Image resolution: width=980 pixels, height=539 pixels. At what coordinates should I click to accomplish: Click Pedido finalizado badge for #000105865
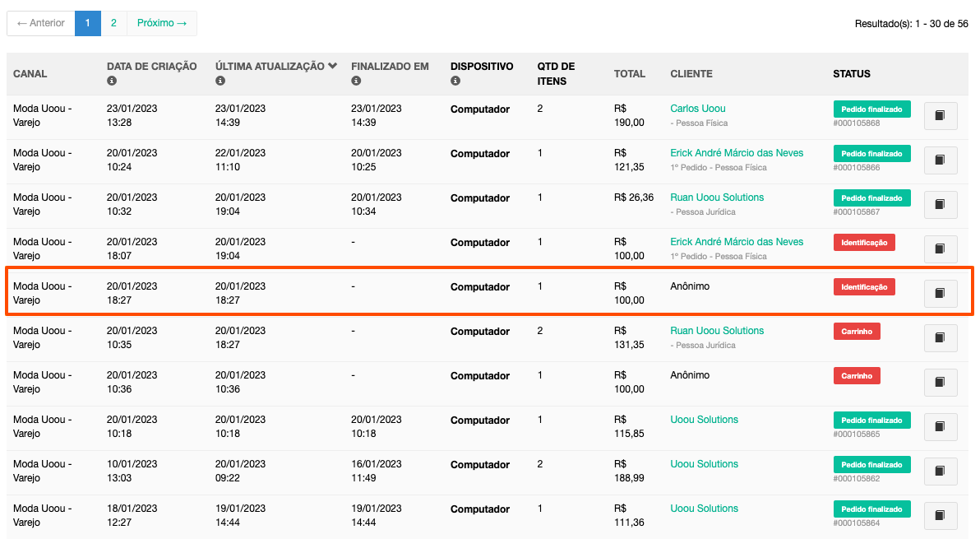[871, 420]
